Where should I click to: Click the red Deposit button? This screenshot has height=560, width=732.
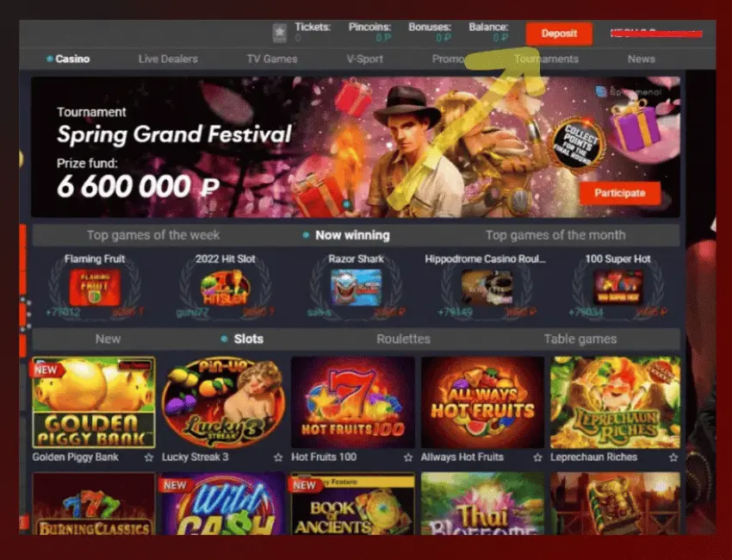click(x=559, y=34)
